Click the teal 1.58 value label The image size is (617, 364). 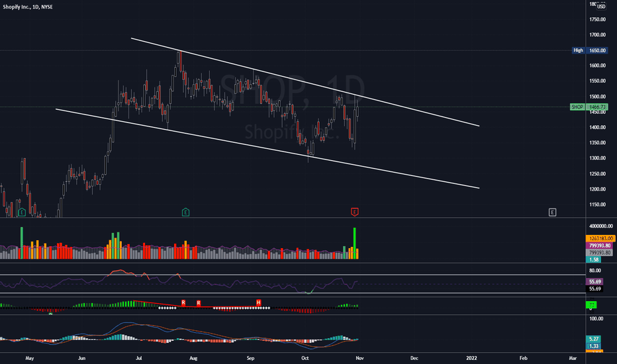pos(593,259)
